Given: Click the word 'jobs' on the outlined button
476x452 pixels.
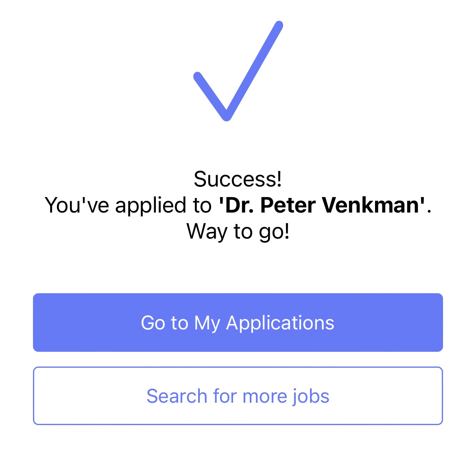Looking at the screenshot, I should (310, 397).
